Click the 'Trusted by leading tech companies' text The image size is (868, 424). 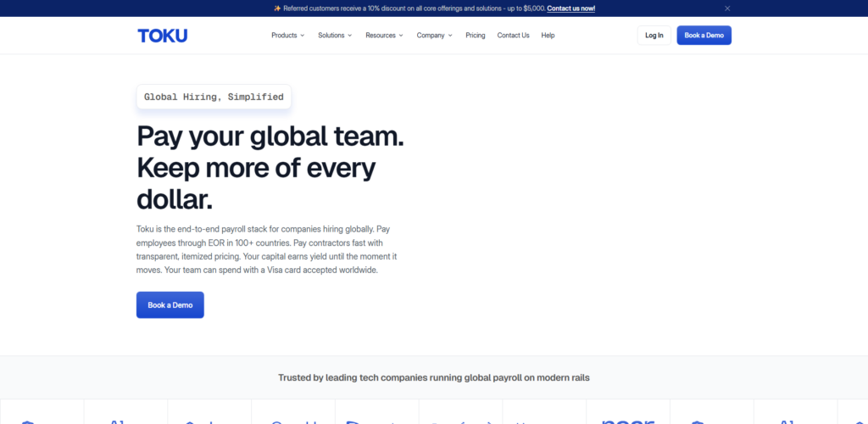434,377
